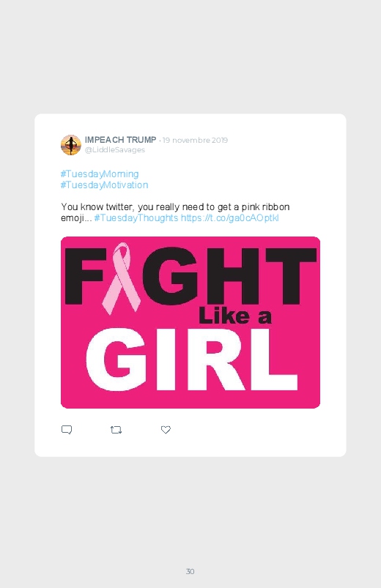Image resolution: width=381 pixels, height=588 pixels.
Task: Select the IMPEACH TRUMP display name
Action: (120, 140)
